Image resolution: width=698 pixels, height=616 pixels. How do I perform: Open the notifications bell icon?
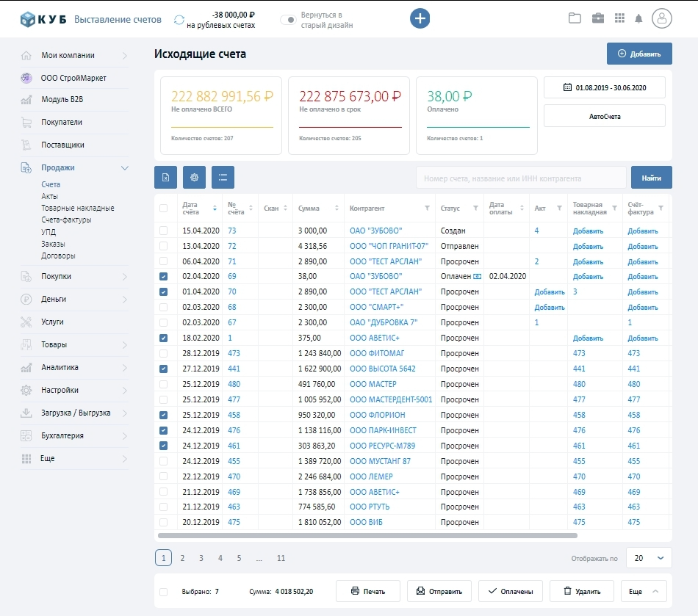click(x=638, y=19)
